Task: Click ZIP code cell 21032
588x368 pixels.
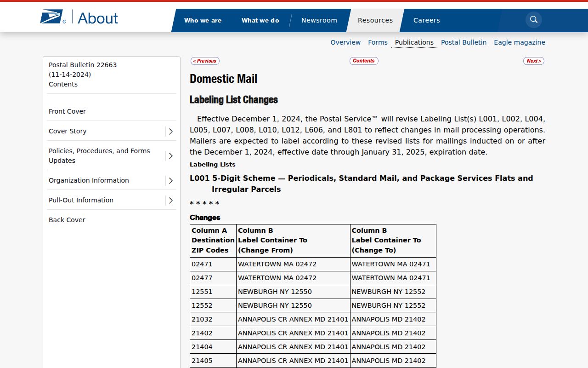Action: tap(213, 319)
